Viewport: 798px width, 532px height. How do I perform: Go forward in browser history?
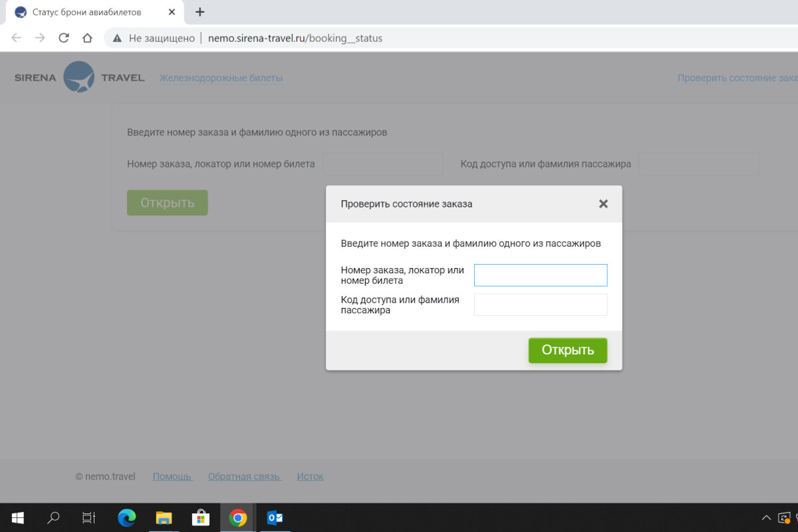pyautogui.click(x=40, y=38)
